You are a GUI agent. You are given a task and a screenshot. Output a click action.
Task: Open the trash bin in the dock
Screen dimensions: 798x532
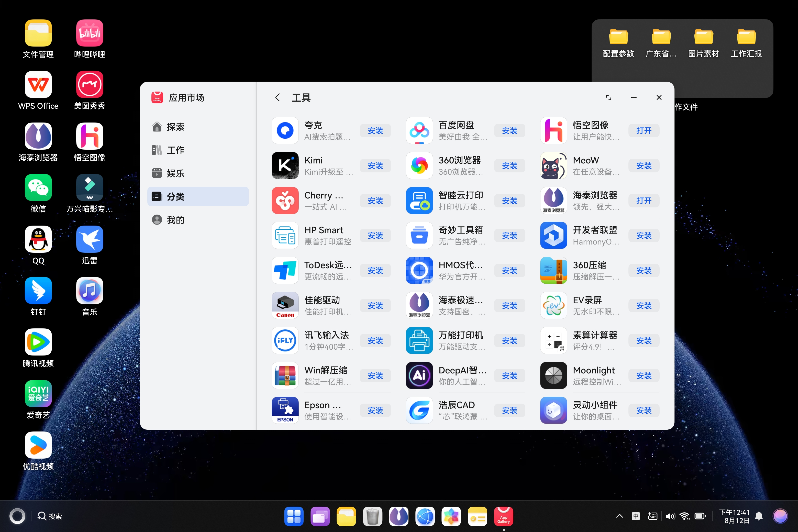pos(373,516)
